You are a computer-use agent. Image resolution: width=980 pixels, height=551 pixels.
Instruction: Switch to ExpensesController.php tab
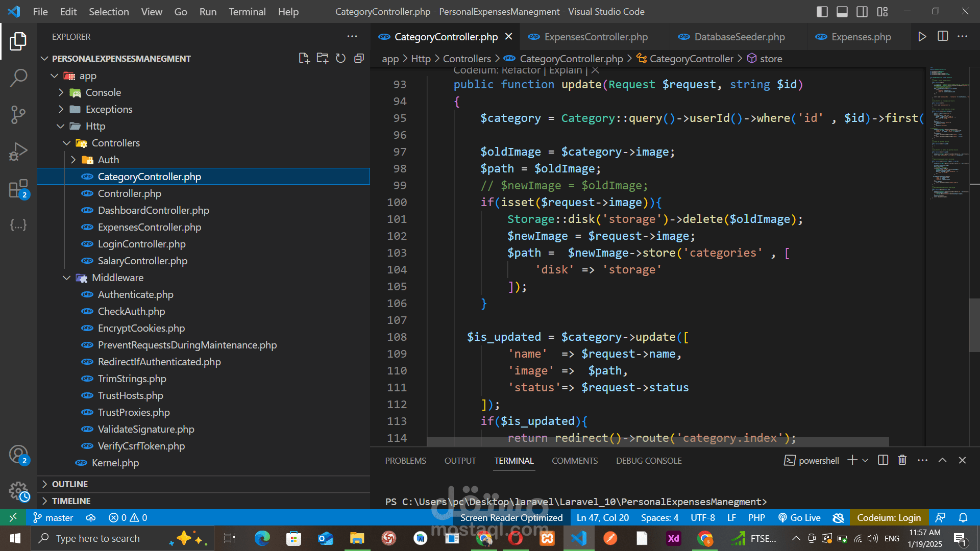(596, 37)
